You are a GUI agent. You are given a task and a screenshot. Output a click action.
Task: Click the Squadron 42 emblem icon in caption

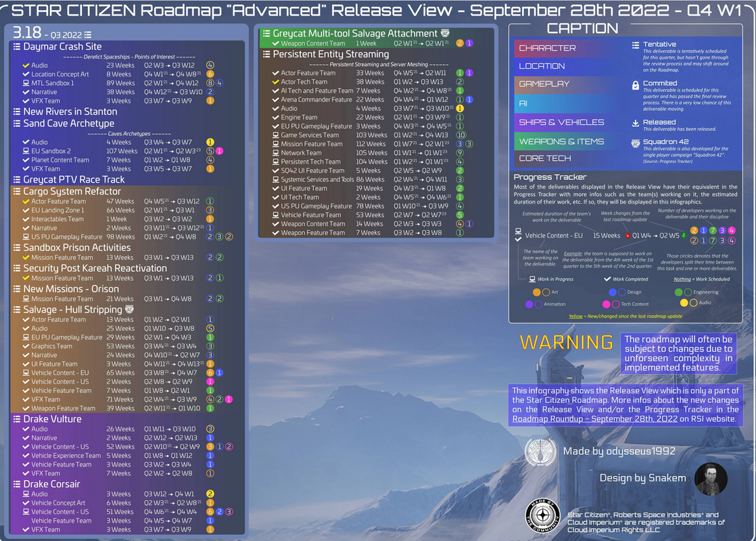pos(636,143)
